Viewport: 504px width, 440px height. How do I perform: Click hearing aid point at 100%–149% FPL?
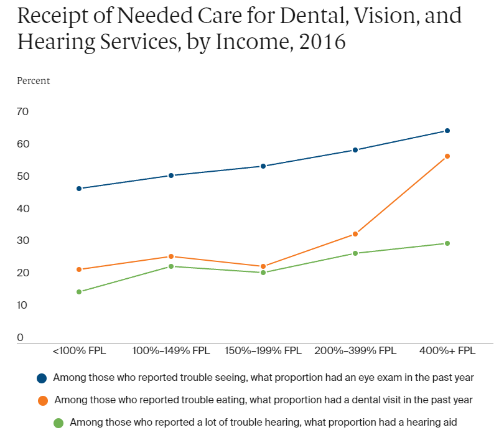tap(171, 266)
